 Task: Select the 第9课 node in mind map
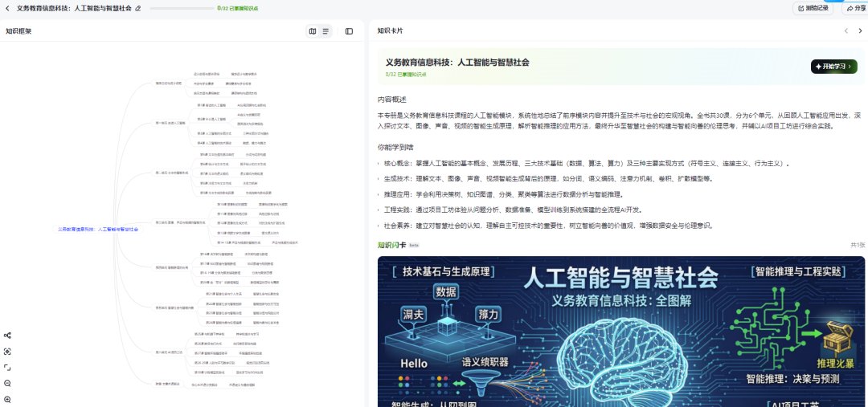click(216, 193)
